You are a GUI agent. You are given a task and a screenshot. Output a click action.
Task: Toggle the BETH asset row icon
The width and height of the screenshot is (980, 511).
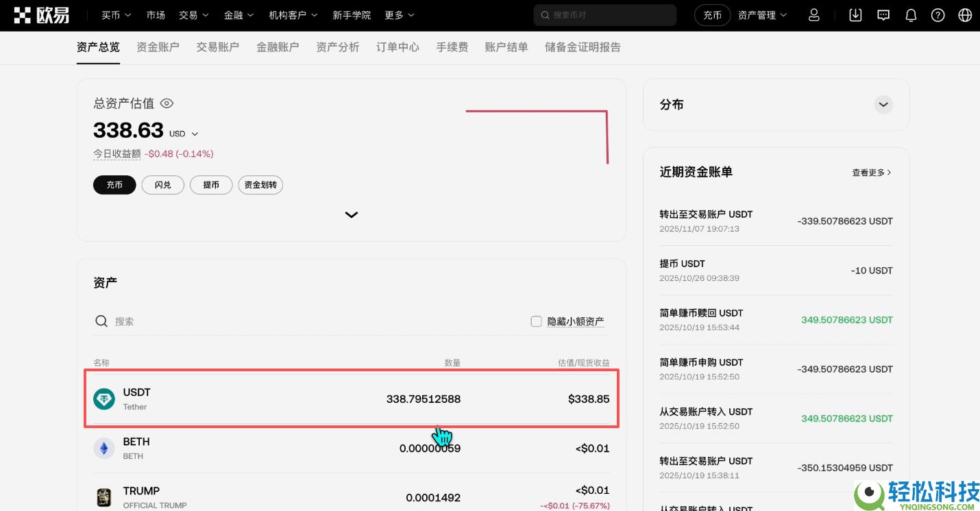point(103,448)
